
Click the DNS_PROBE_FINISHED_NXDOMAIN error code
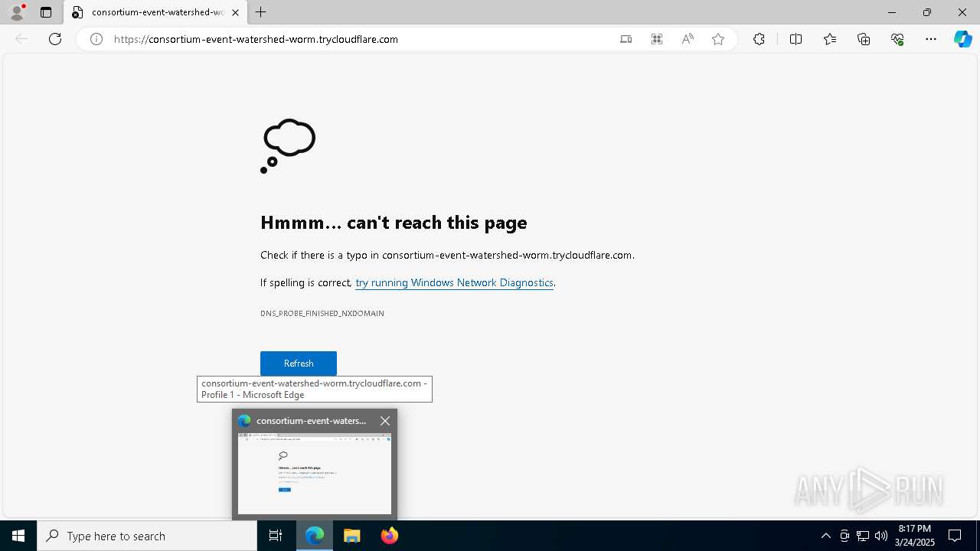point(322,313)
